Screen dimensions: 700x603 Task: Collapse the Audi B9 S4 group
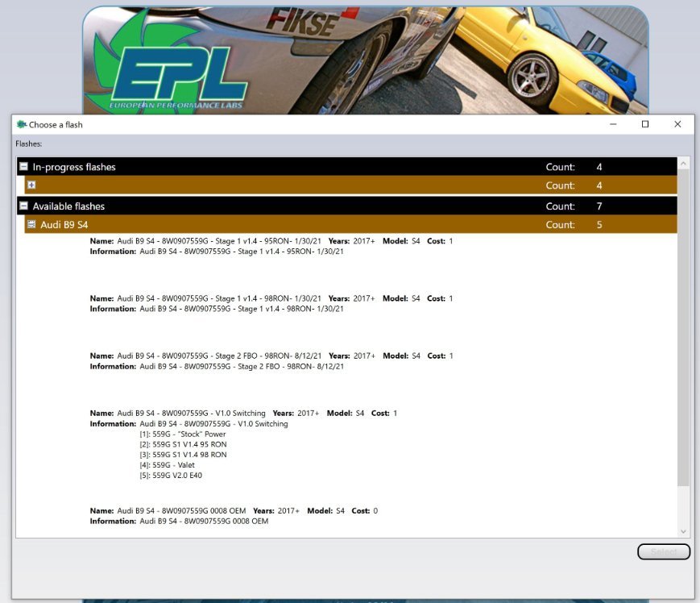click(x=31, y=224)
